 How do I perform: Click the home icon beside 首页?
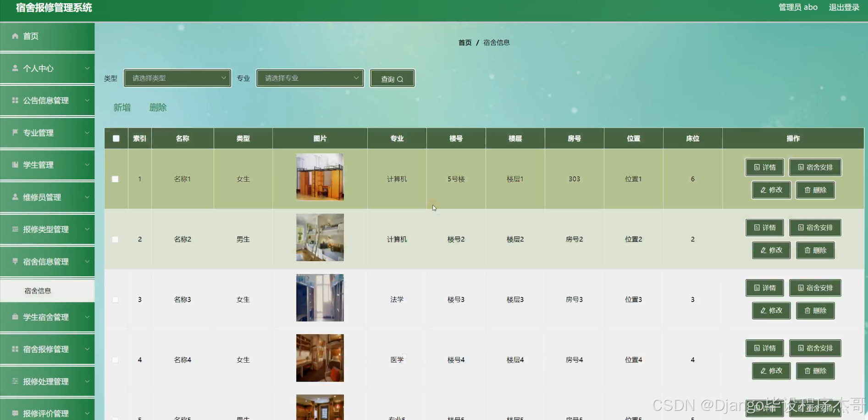pyautogui.click(x=15, y=36)
